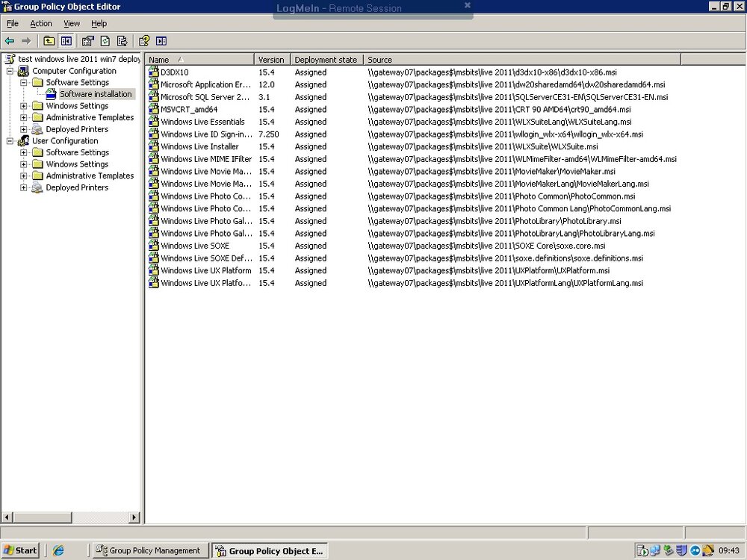The image size is (747, 560).
Task: Open Properties toolbar icon
Action: point(87,41)
